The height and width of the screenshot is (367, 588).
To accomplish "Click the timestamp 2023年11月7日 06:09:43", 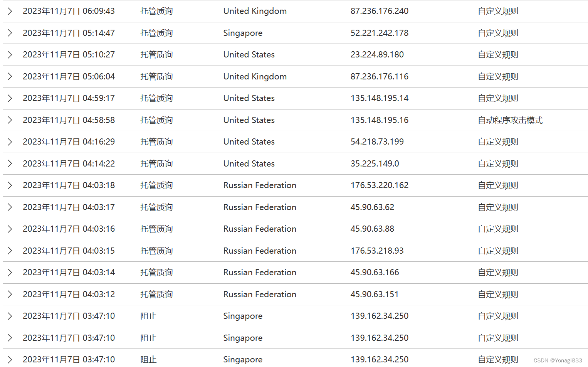I will [x=69, y=11].
